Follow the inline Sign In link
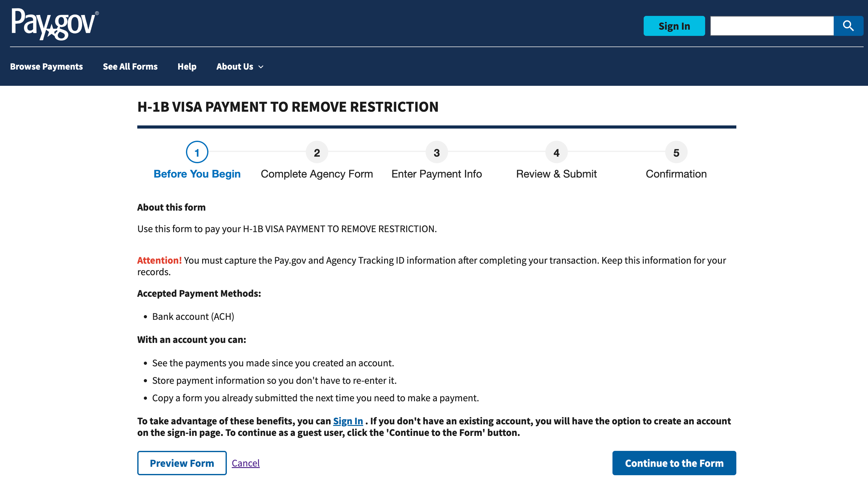The width and height of the screenshot is (868, 488). tap(348, 421)
